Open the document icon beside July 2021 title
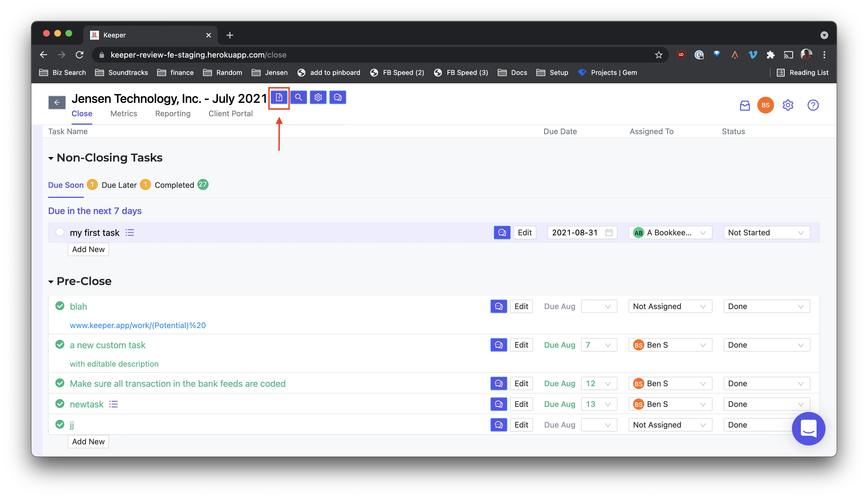 pyautogui.click(x=279, y=98)
